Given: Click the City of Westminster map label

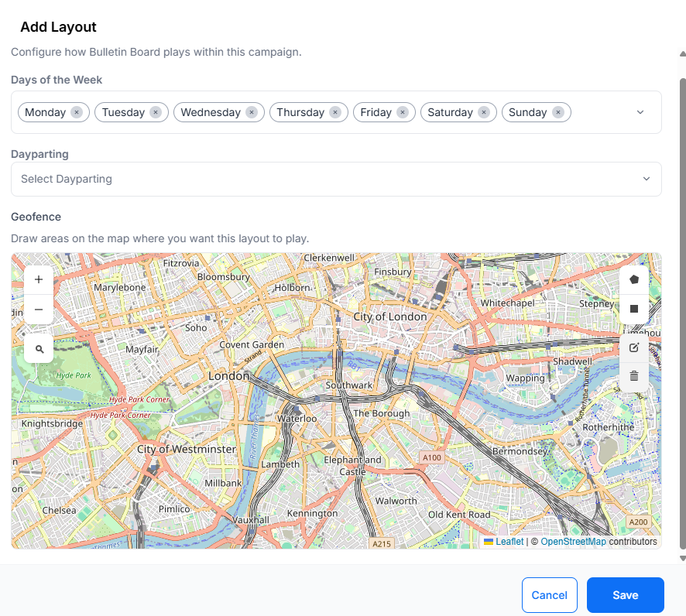Looking at the screenshot, I should click(187, 449).
